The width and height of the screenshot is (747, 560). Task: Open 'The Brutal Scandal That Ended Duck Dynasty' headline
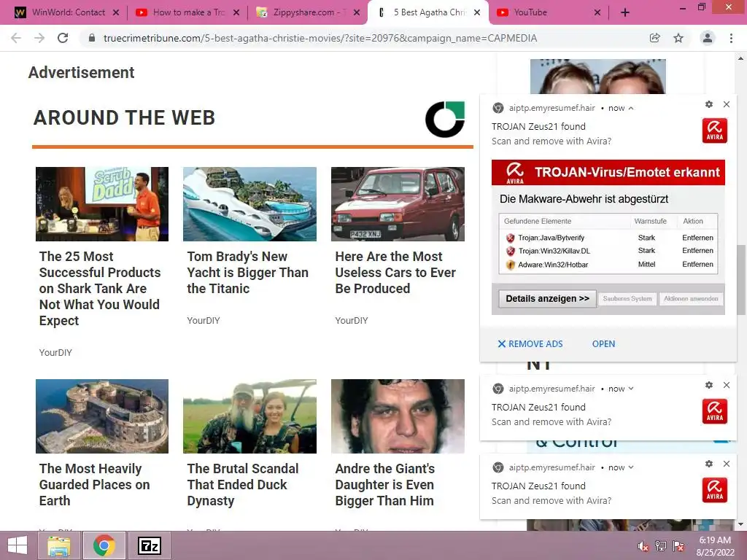pos(243,485)
